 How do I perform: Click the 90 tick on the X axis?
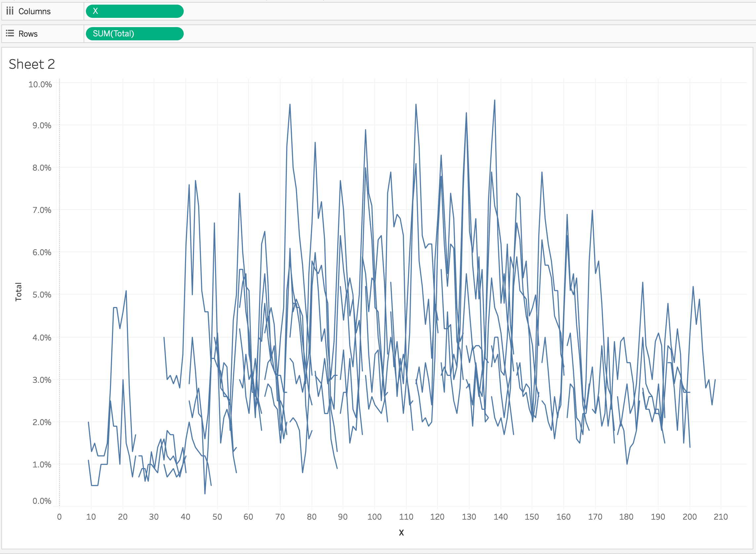[x=343, y=517]
